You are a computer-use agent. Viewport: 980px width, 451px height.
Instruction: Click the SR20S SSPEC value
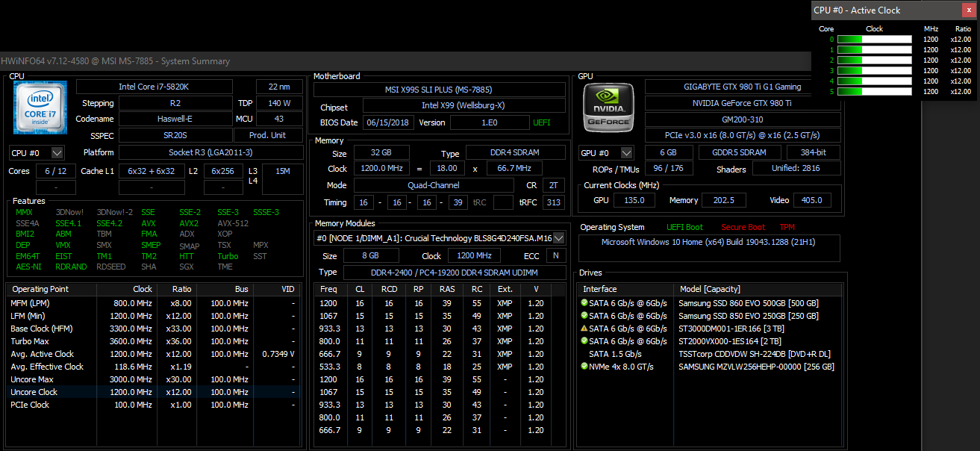pyautogui.click(x=175, y=135)
